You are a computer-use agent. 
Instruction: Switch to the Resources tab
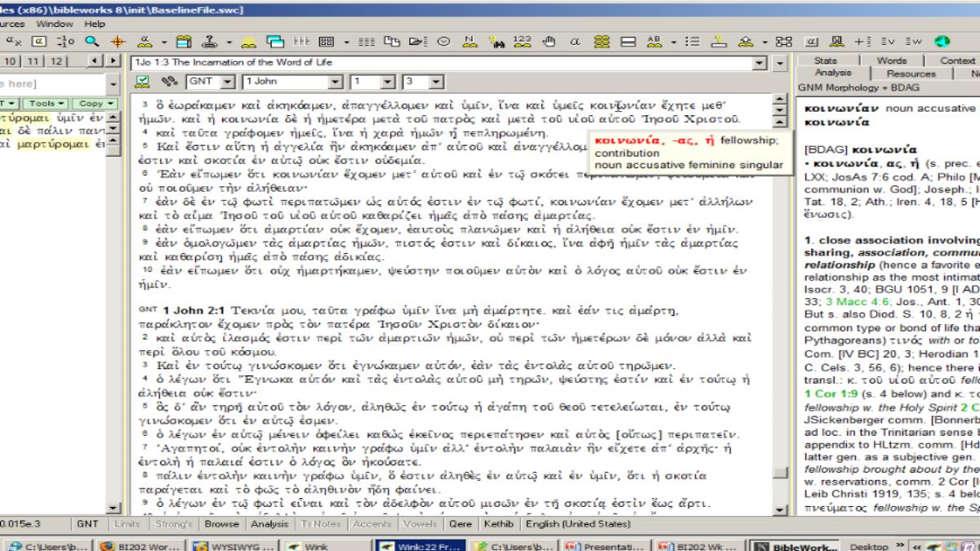point(911,73)
